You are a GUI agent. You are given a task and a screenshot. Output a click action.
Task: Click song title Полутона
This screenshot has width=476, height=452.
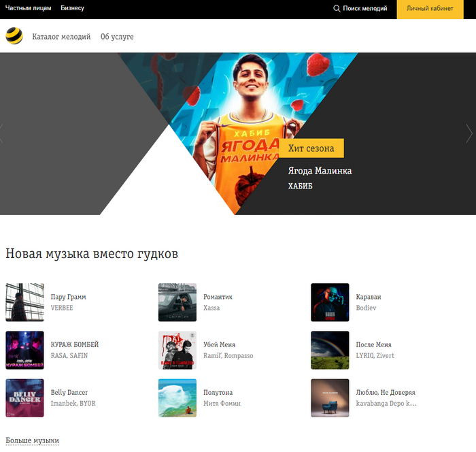coord(218,392)
